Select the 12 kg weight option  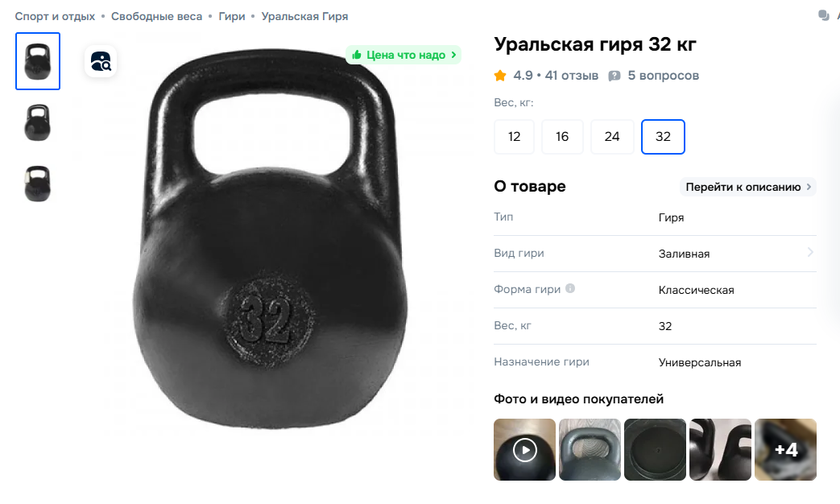[515, 137]
